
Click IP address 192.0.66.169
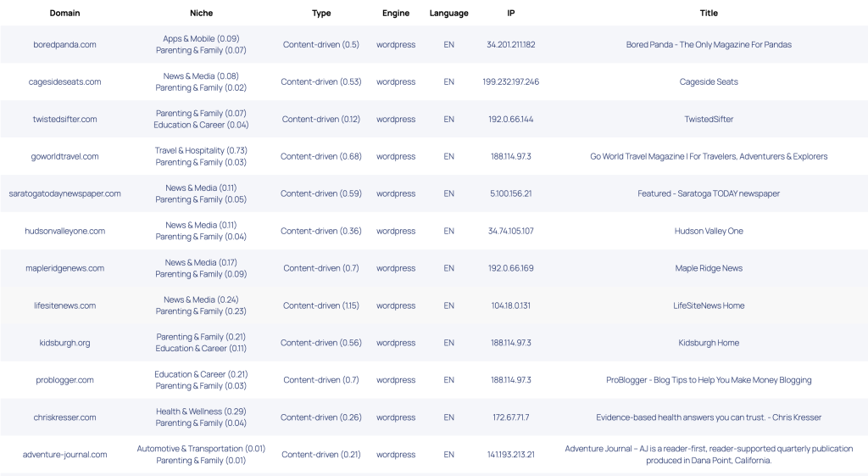tap(511, 268)
